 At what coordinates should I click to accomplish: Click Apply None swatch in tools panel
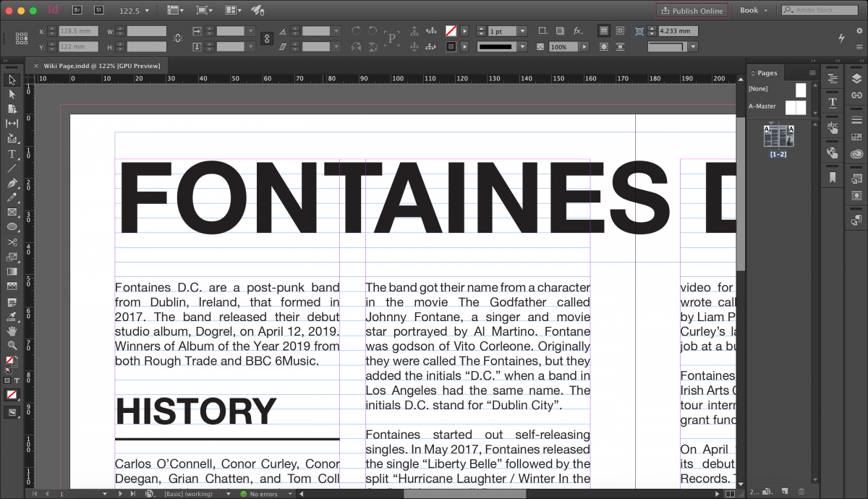[x=12, y=395]
